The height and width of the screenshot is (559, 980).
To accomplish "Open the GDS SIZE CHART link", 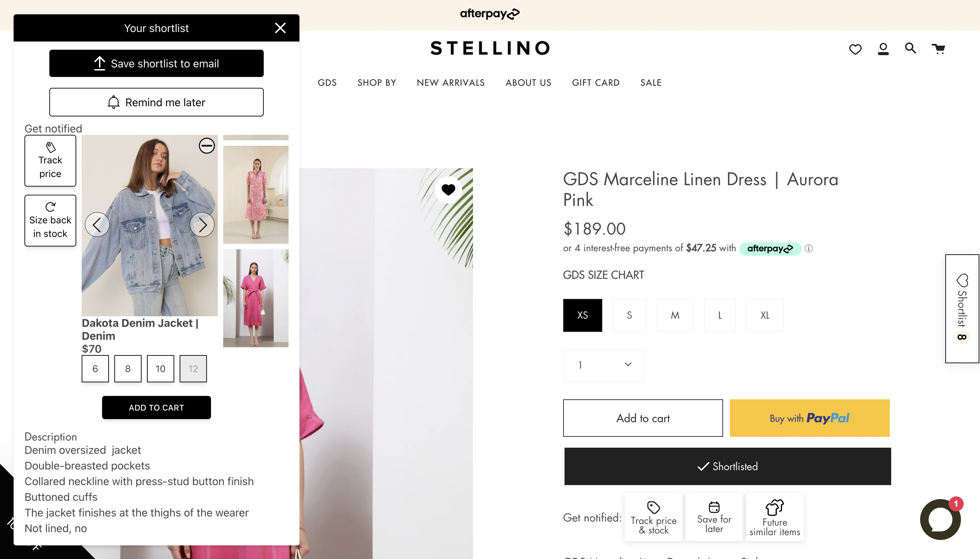I will pyautogui.click(x=603, y=275).
